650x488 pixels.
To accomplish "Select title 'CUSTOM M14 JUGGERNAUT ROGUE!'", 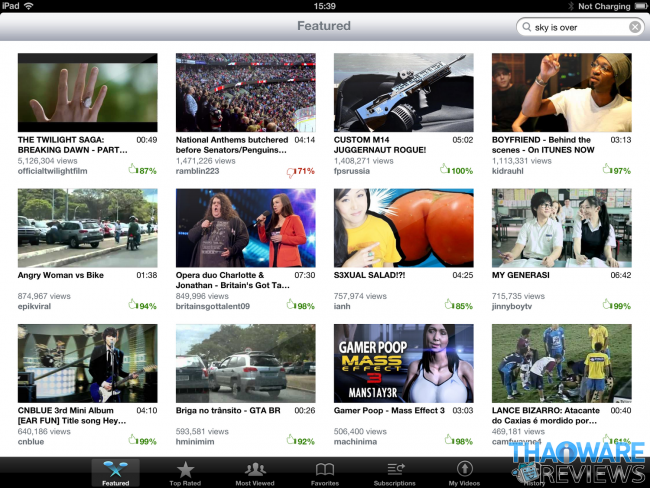I will [380, 145].
